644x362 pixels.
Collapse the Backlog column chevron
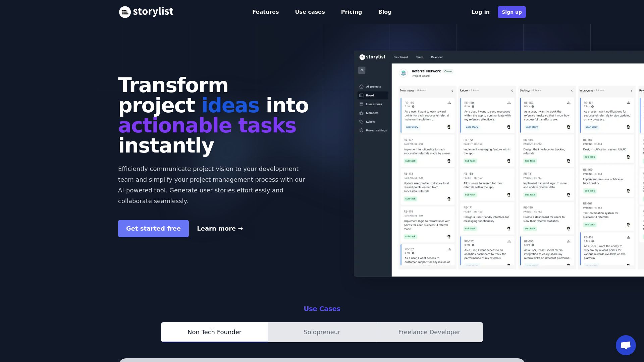tap(572, 91)
